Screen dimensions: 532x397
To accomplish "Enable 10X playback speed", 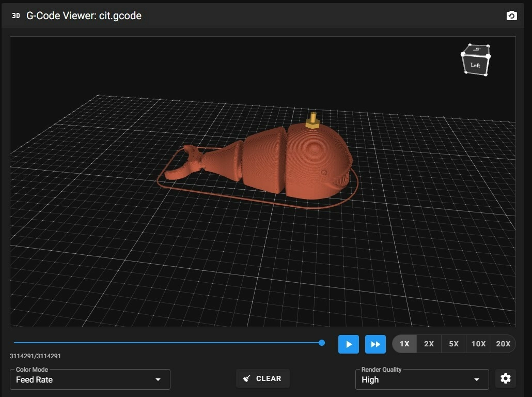I will click(478, 343).
